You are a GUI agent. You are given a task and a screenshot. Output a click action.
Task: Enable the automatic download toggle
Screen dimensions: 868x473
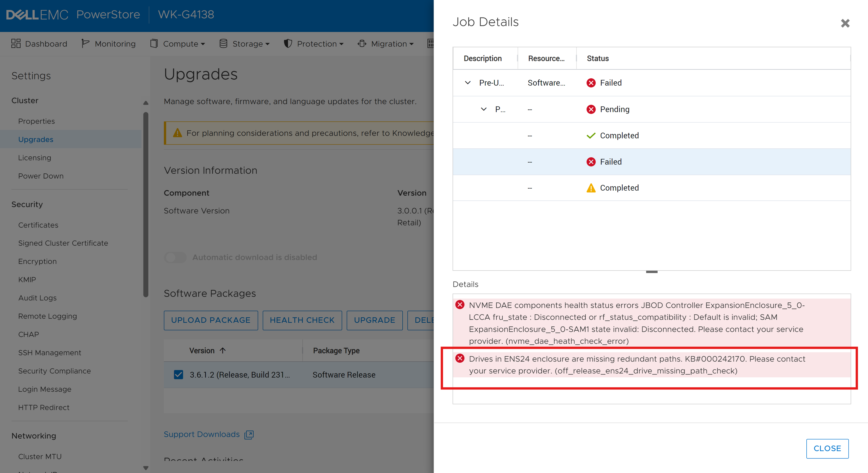click(175, 257)
